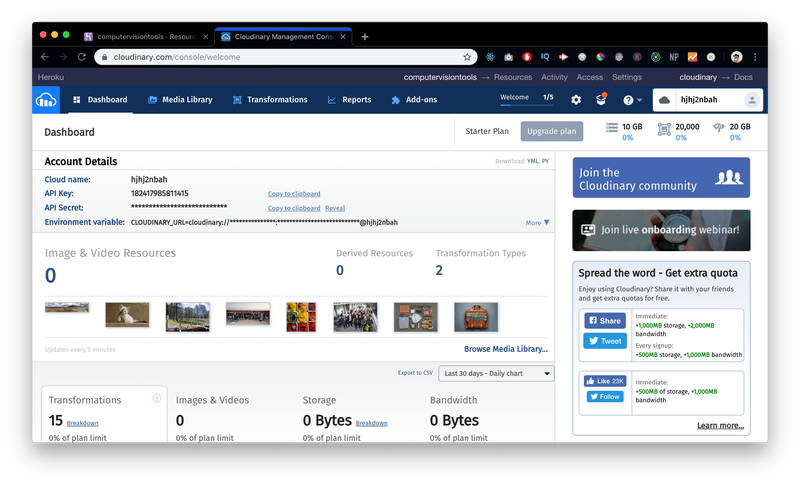
Task: Click Join the Cloudinary community banner
Action: click(661, 177)
